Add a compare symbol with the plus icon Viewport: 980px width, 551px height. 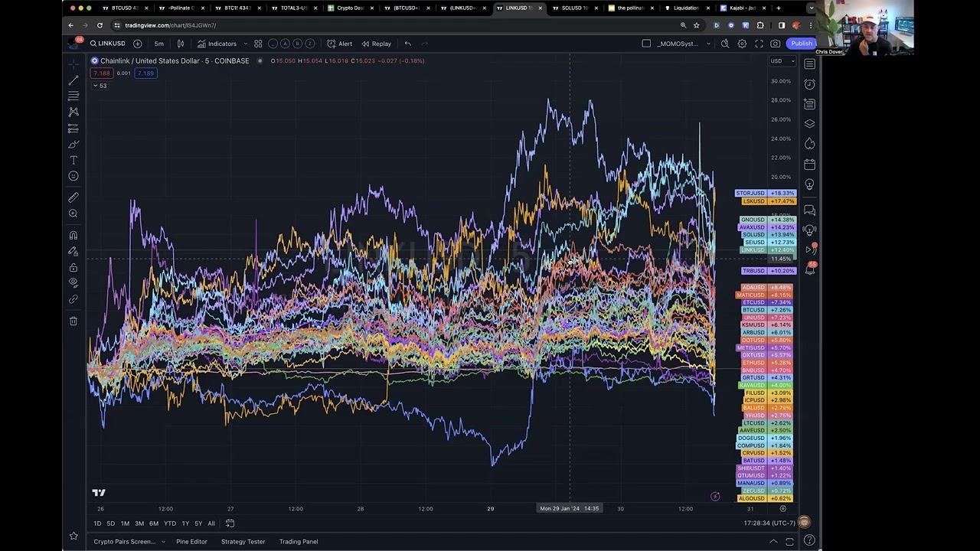click(137, 44)
